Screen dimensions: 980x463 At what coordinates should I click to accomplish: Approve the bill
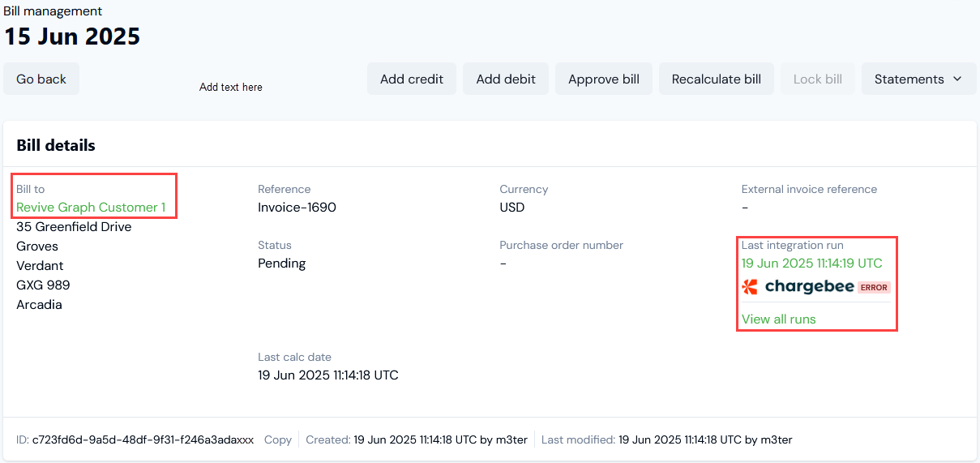604,79
